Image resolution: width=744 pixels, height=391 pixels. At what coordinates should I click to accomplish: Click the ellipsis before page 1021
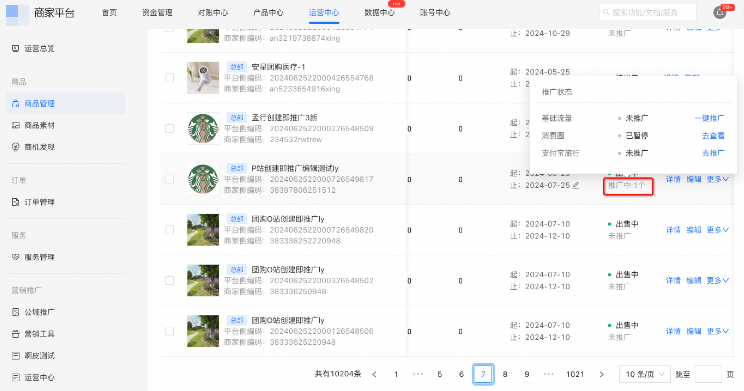coord(549,374)
